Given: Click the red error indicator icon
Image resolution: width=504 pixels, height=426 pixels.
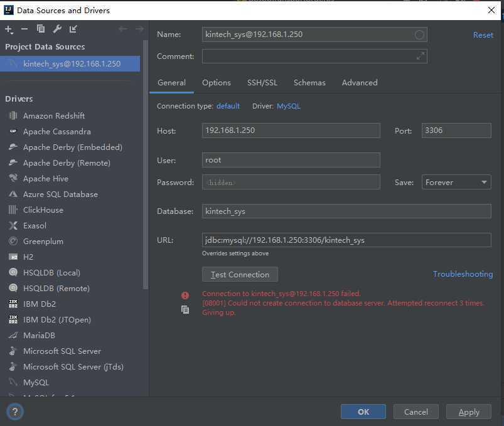Looking at the screenshot, I should [185, 296].
